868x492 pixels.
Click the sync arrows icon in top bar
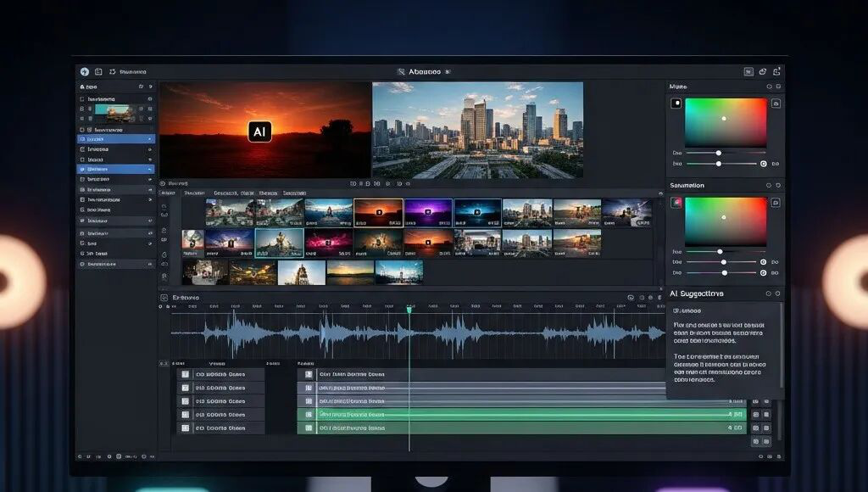[113, 71]
